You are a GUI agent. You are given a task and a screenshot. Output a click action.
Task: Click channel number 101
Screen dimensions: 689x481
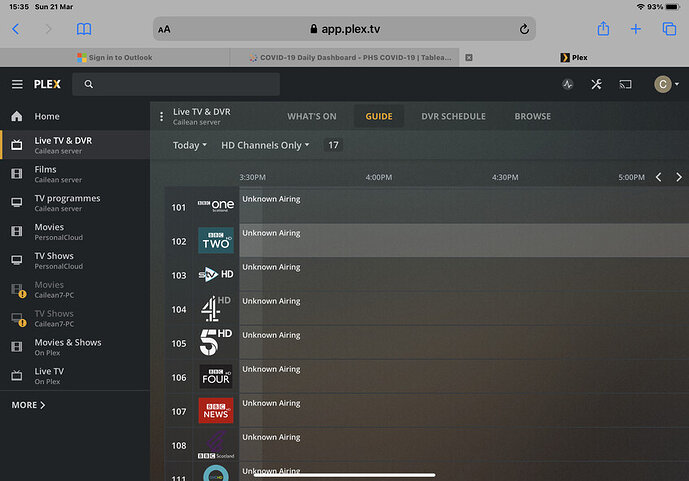click(179, 207)
